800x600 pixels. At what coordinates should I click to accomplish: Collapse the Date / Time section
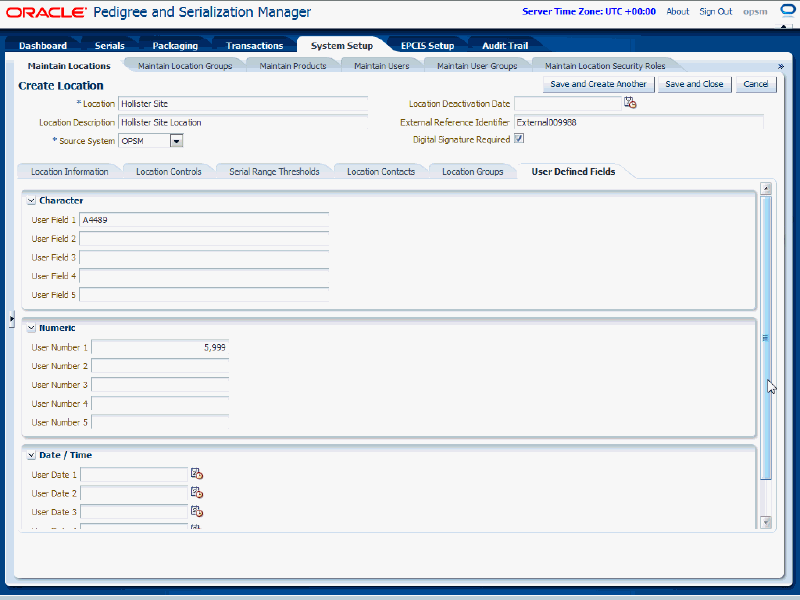coord(31,455)
